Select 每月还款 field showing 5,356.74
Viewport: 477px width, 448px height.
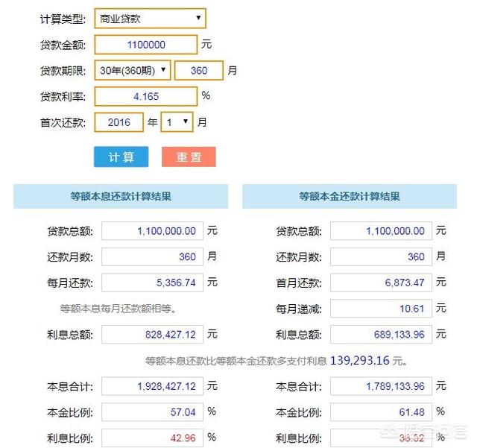click(x=152, y=283)
